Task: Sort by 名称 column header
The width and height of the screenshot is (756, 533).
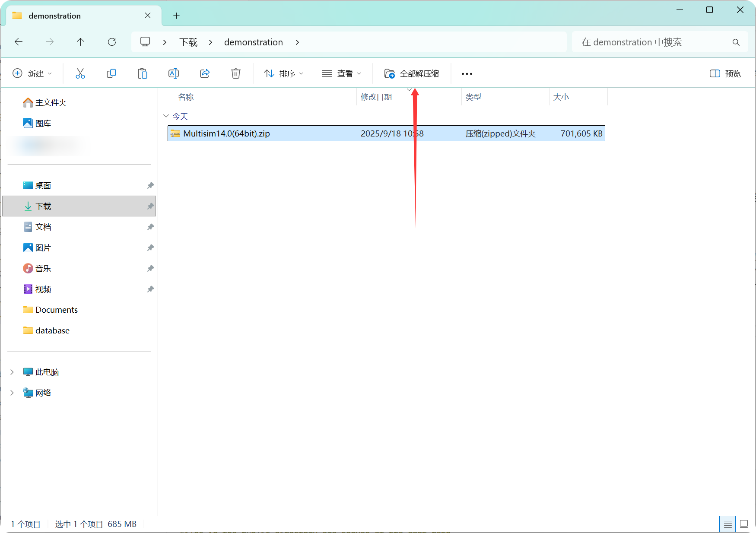Action: pos(186,97)
